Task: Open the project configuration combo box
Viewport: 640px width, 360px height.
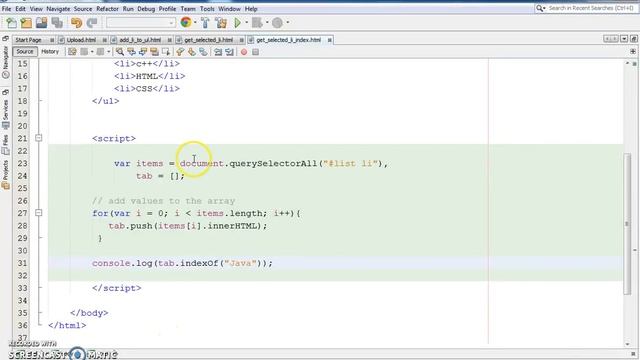Action: point(141,23)
